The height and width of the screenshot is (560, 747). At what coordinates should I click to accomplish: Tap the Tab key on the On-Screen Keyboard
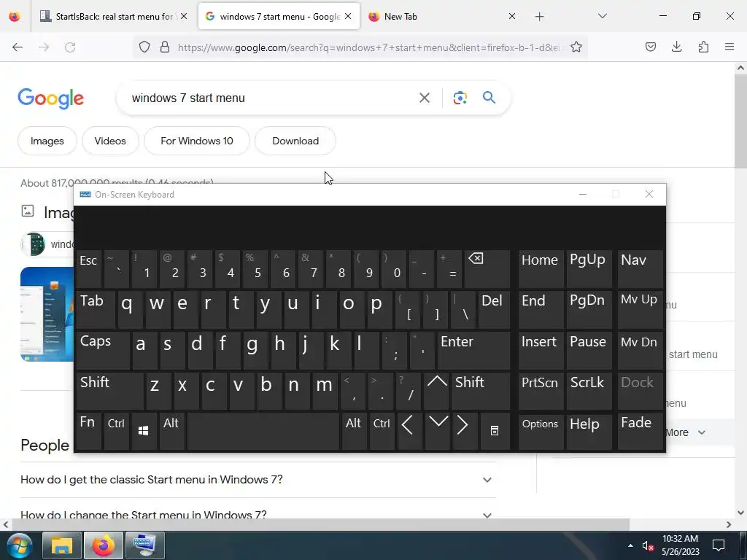[96, 309]
